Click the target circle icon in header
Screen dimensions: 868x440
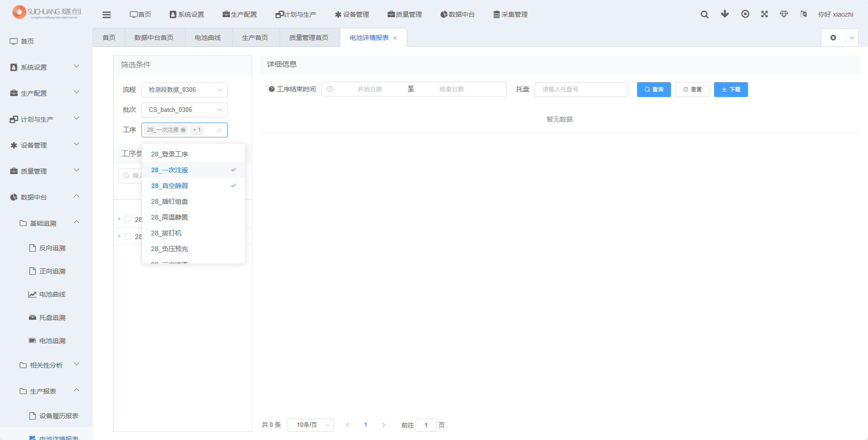pos(745,14)
